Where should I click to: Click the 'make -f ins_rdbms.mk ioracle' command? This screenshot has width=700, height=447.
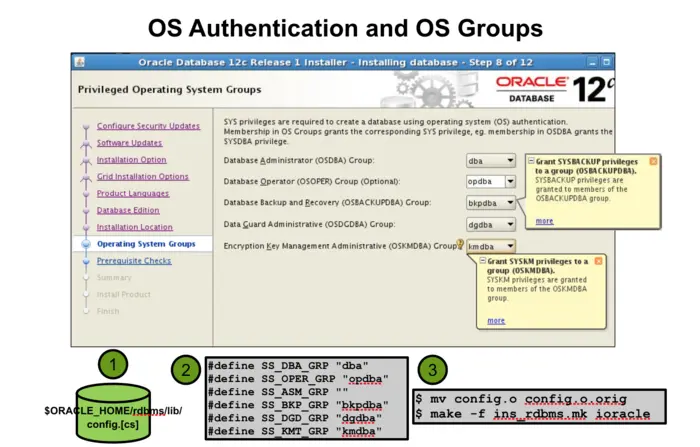tap(533, 414)
